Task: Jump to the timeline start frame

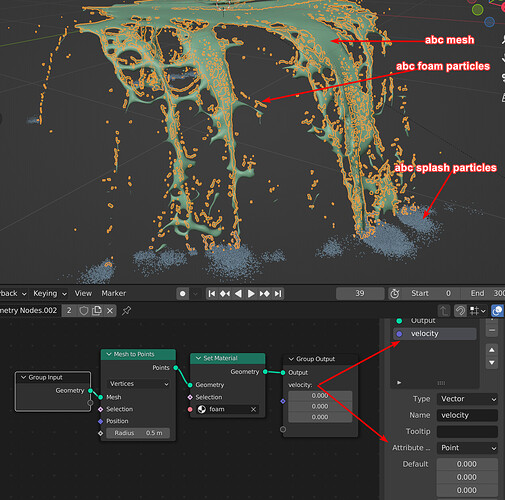Action: (212, 294)
